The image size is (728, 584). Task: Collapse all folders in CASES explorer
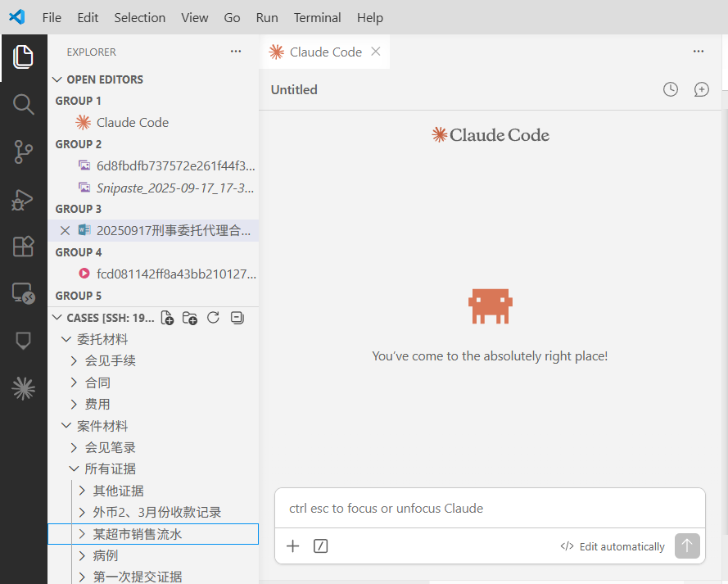pos(237,318)
